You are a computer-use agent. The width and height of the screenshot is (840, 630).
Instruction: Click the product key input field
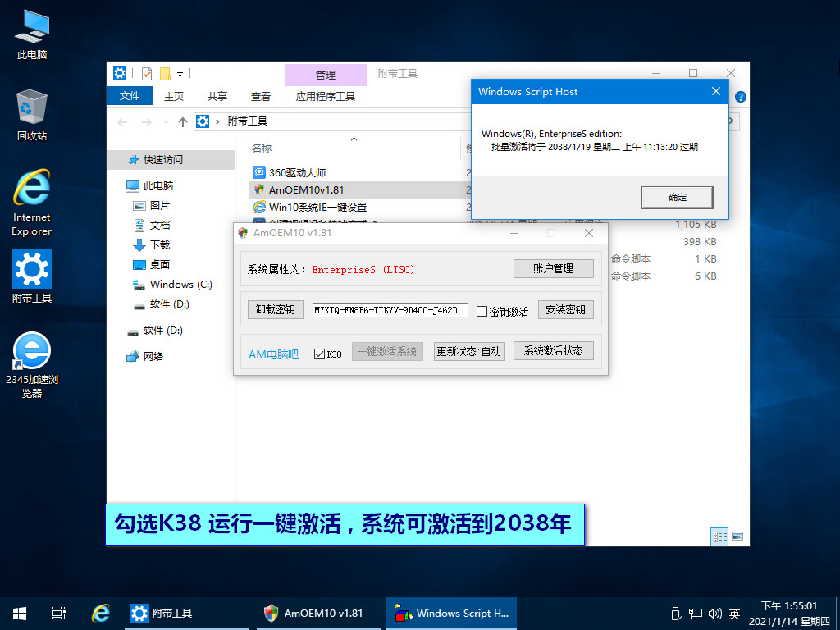click(x=390, y=310)
